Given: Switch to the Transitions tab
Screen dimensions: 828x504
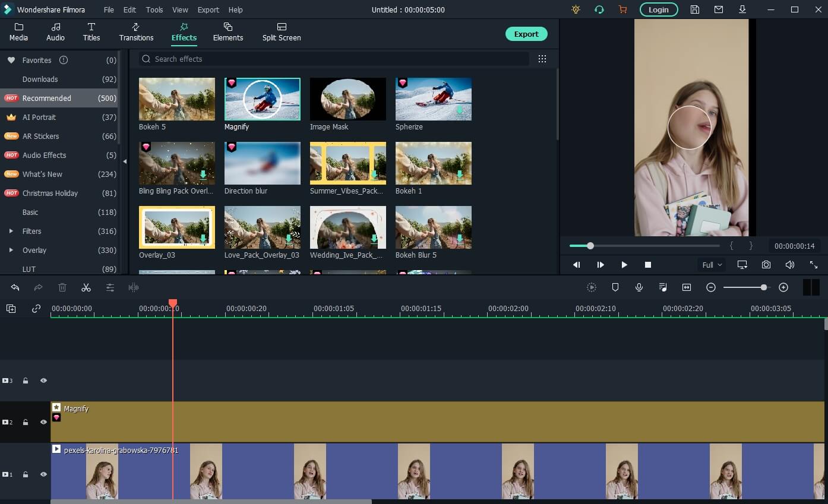Looking at the screenshot, I should 136,31.
